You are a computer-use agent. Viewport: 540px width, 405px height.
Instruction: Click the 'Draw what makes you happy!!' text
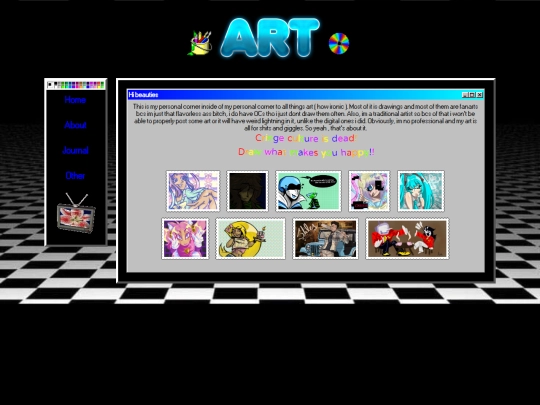pos(306,152)
